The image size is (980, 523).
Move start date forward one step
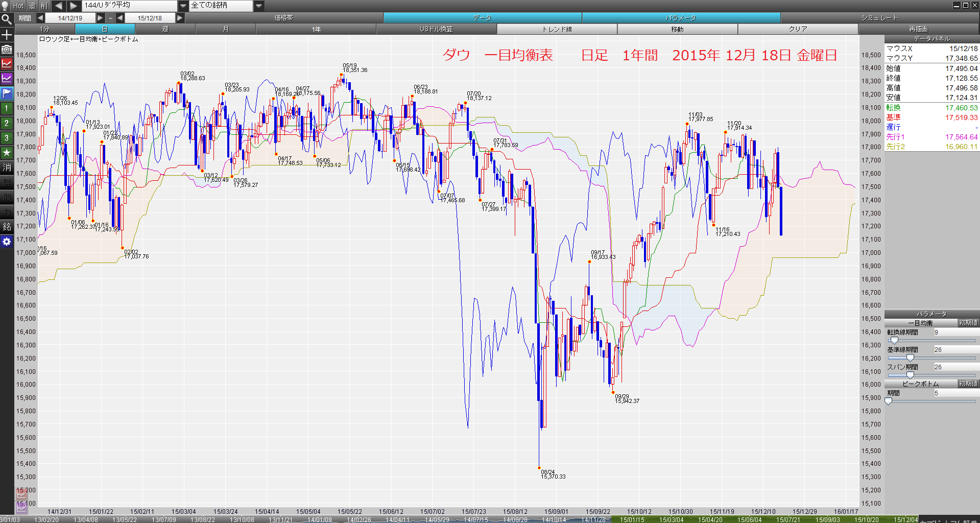coord(100,18)
